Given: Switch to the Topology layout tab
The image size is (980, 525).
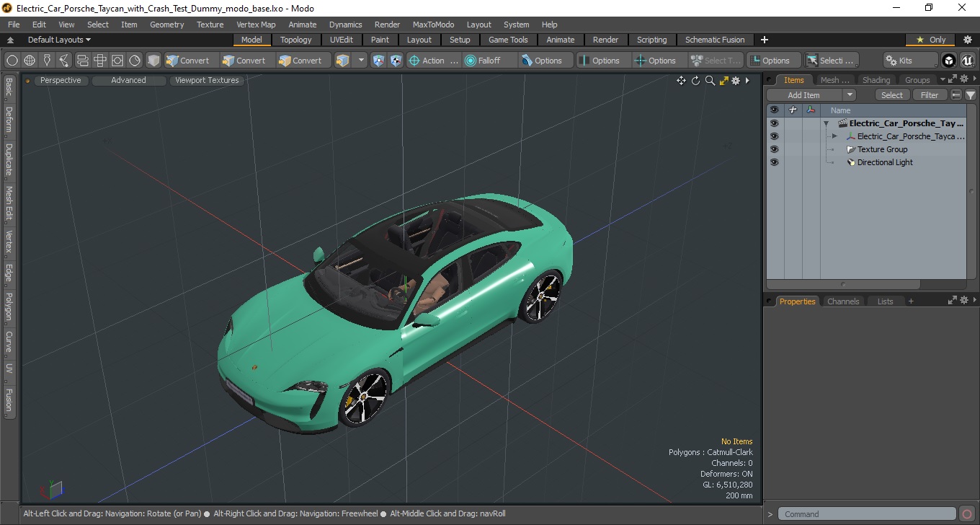Looking at the screenshot, I should [x=296, y=40].
